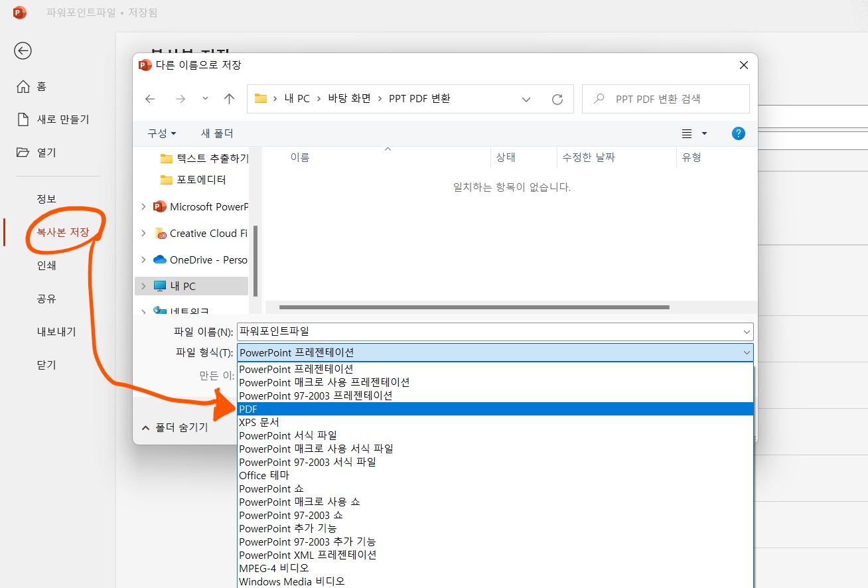The width and height of the screenshot is (868, 588).
Task: Click the OneDrive cloud icon
Action: click(160, 259)
